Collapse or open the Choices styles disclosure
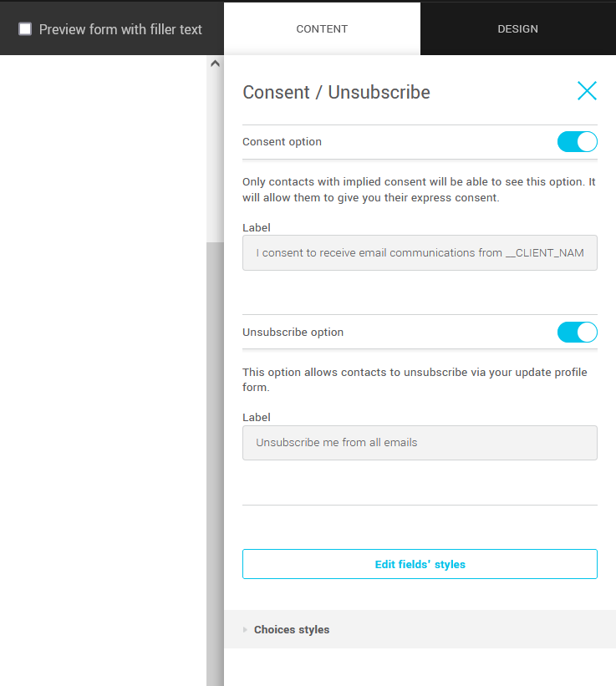This screenshot has width=616, height=686. pyautogui.click(x=292, y=629)
